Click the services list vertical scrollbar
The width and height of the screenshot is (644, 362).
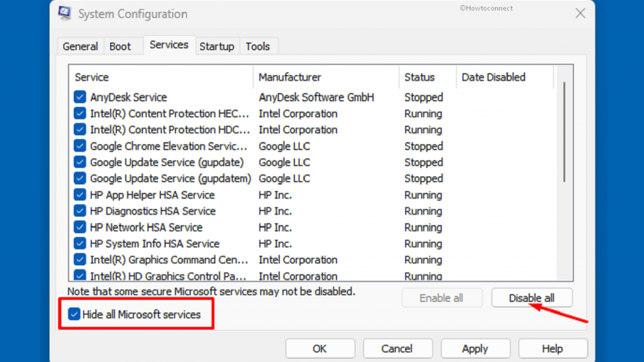tap(564, 132)
